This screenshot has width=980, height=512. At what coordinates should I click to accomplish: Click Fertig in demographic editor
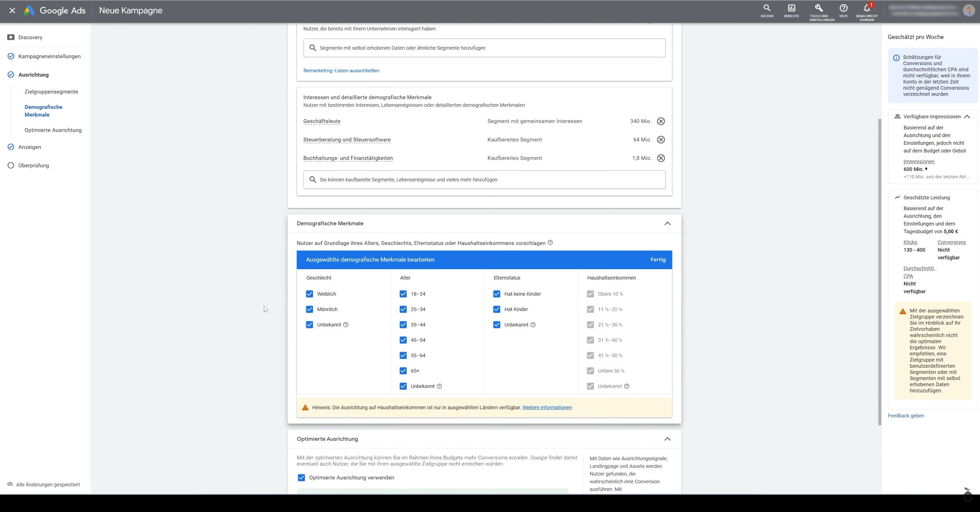tap(658, 260)
